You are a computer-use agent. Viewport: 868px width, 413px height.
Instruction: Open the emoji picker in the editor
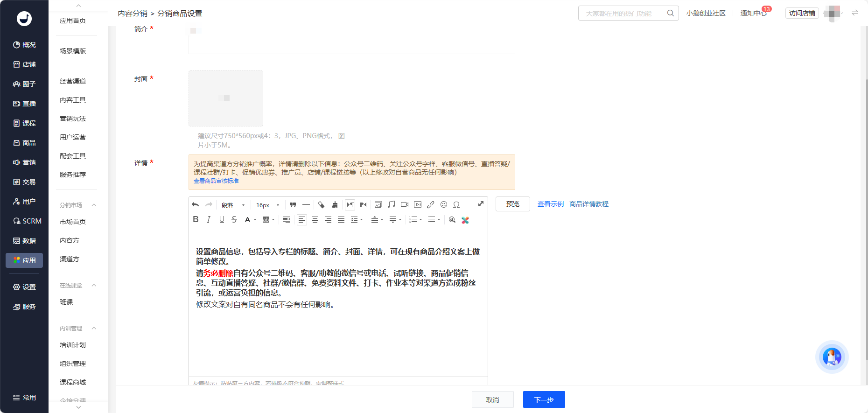tap(443, 204)
